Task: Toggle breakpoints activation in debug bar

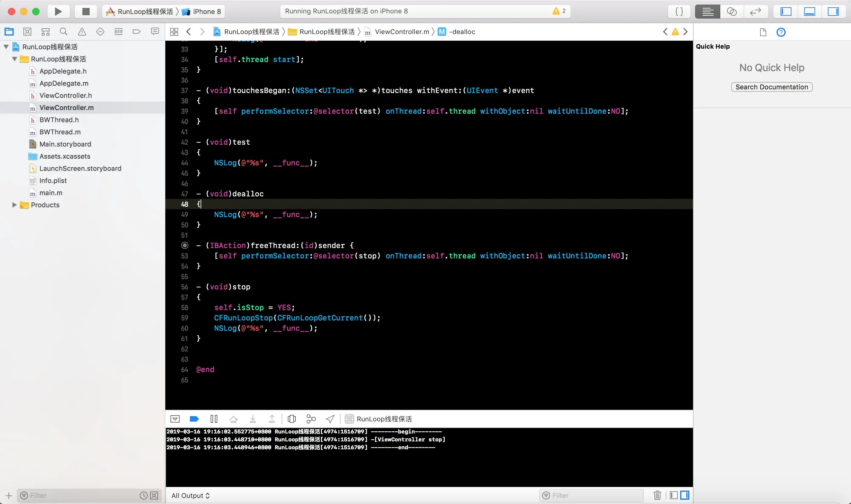Action: [x=194, y=419]
